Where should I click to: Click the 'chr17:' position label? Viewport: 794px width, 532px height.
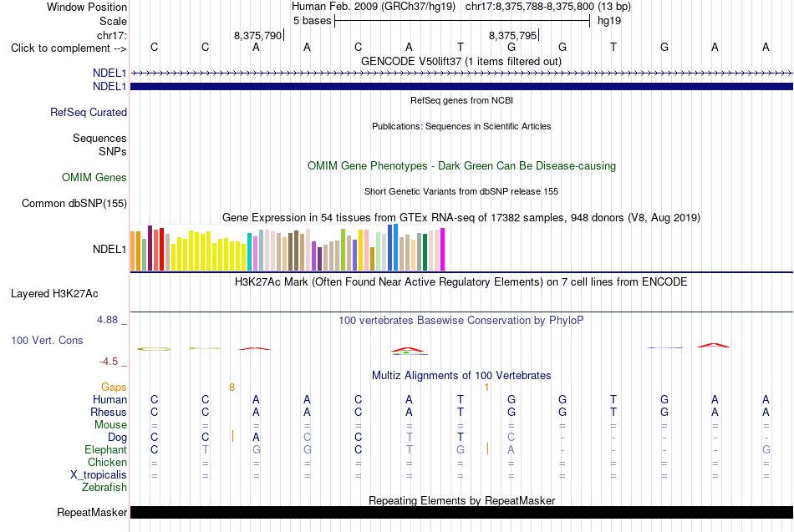(112, 35)
